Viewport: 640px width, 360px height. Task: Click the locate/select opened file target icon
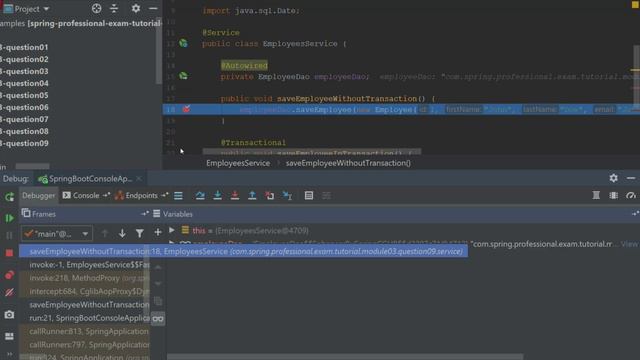96,9
